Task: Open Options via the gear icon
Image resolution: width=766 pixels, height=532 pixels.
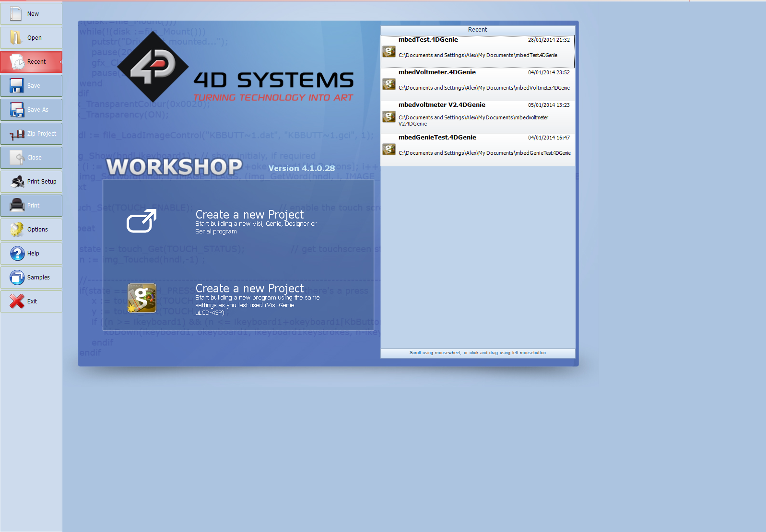Action: click(17, 229)
